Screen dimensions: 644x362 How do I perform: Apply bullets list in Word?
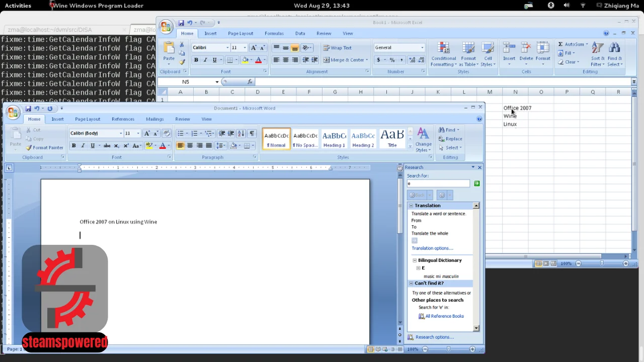point(180,133)
